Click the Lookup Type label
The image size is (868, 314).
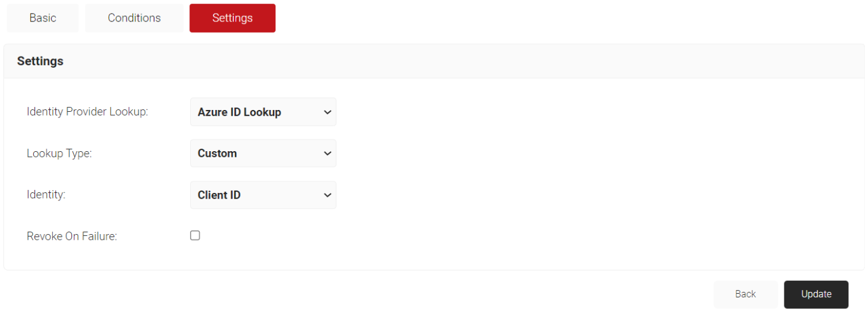(59, 154)
